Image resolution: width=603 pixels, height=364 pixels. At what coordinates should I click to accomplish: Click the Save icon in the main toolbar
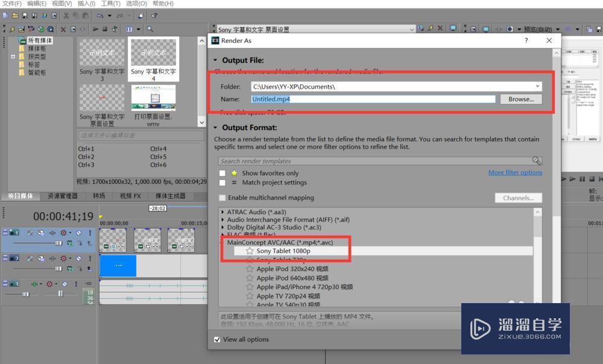coord(25,16)
